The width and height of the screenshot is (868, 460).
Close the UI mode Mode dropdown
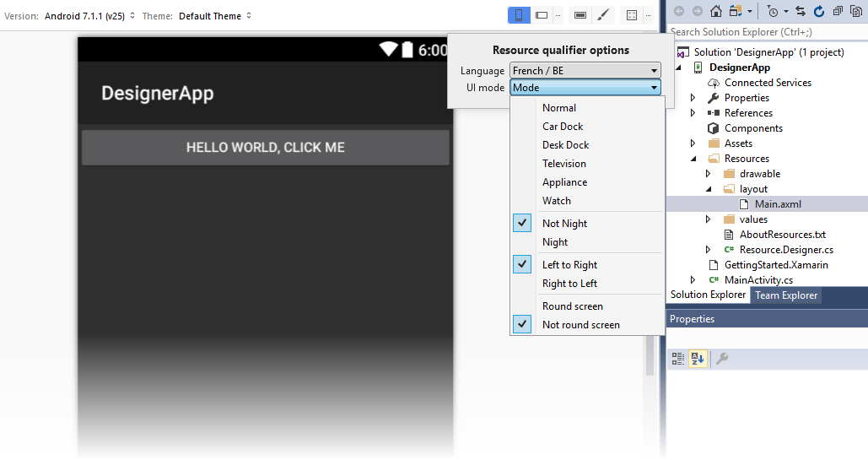585,88
